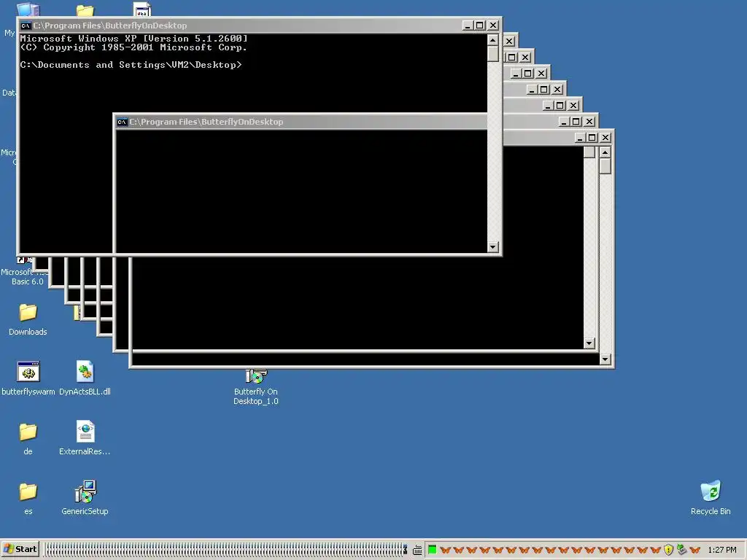Select the Butterfly On Desktop_1.0 installer icon
The height and width of the screenshot is (560, 747).
point(256,376)
